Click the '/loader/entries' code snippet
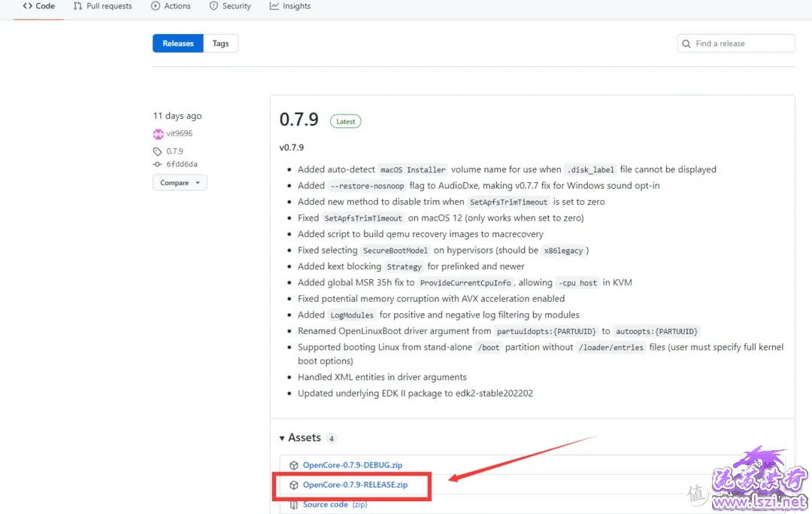Viewport: 812px width, 514px height. 611,348
